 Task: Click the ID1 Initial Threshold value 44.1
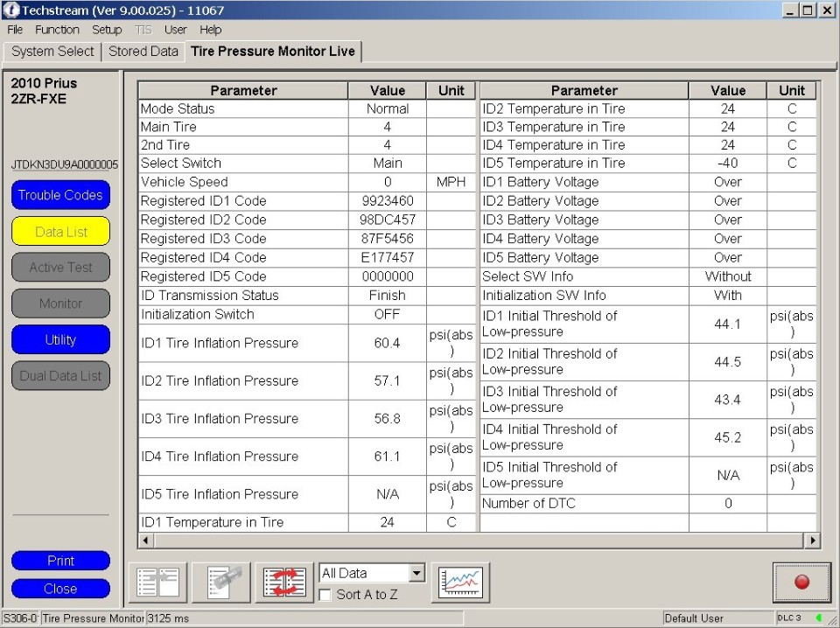[x=727, y=324]
